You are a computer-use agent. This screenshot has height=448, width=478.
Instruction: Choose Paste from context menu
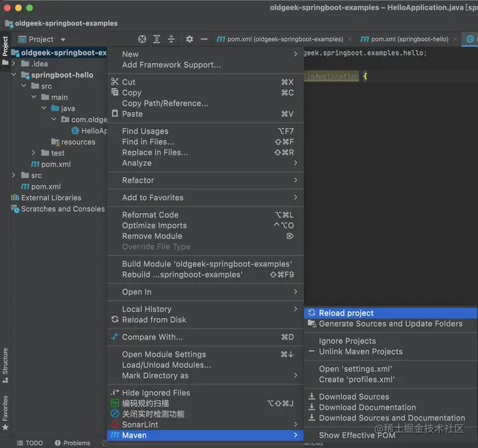[x=205, y=113]
